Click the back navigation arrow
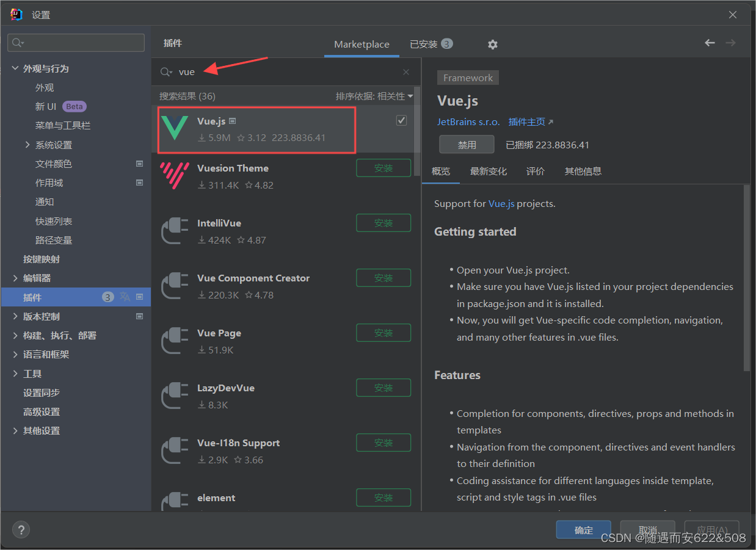This screenshot has width=756, height=550. pyautogui.click(x=710, y=43)
